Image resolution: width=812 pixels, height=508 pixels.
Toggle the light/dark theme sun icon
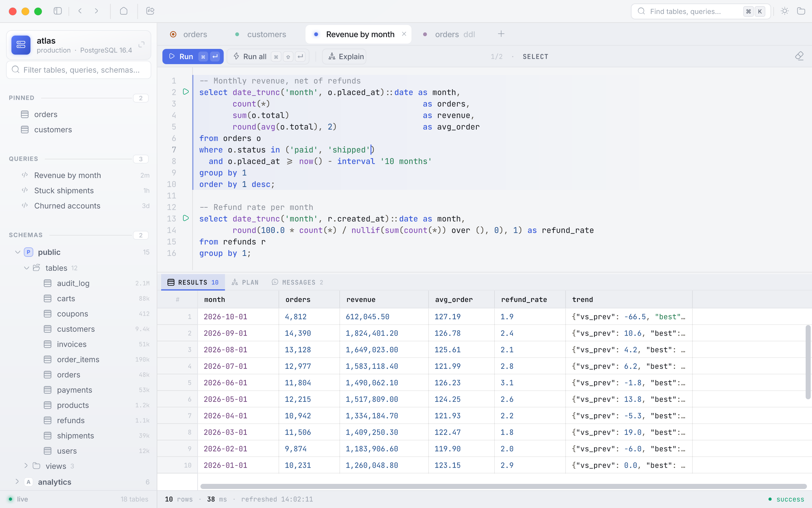(784, 11)
